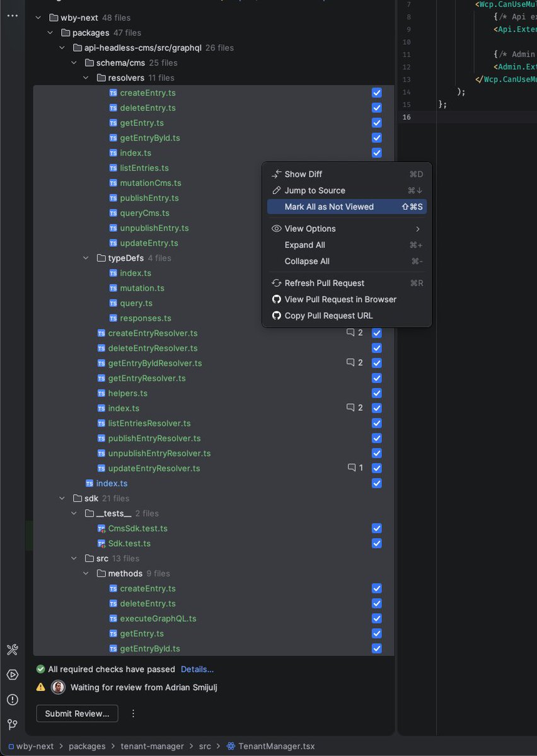This screenshot has height=756, width=537.
Task: Uncheck viewed checkbox for executeGraphQL.ts
Action: 377,619
